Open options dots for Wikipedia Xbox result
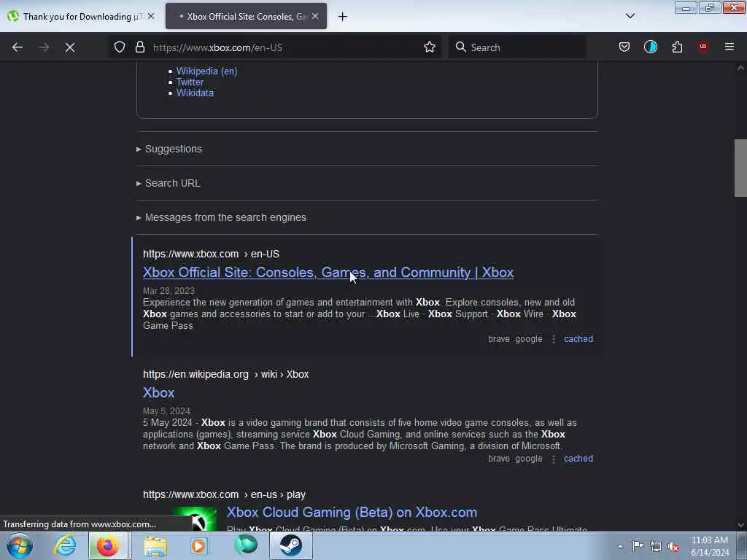Screen dimensions: 747x560 coord(554,459)
